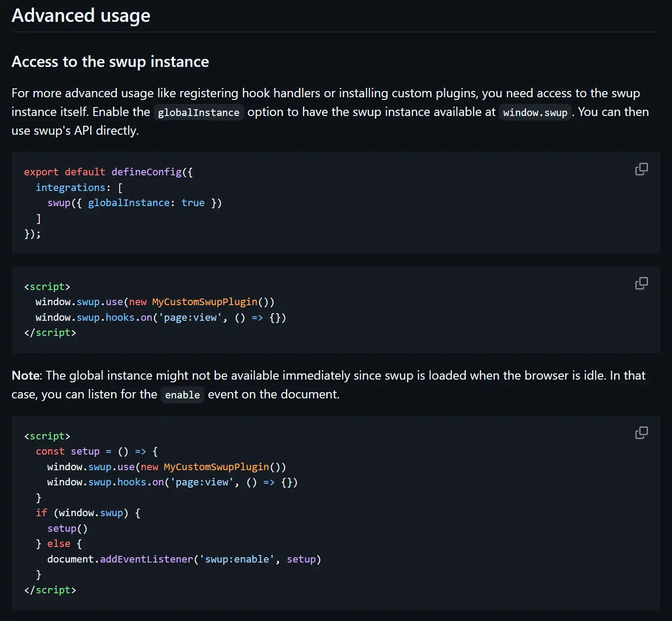The height and width of the screenshot is (621, 672).
Task: Click the document.addEventListener line
Action: tap(184, 559)
